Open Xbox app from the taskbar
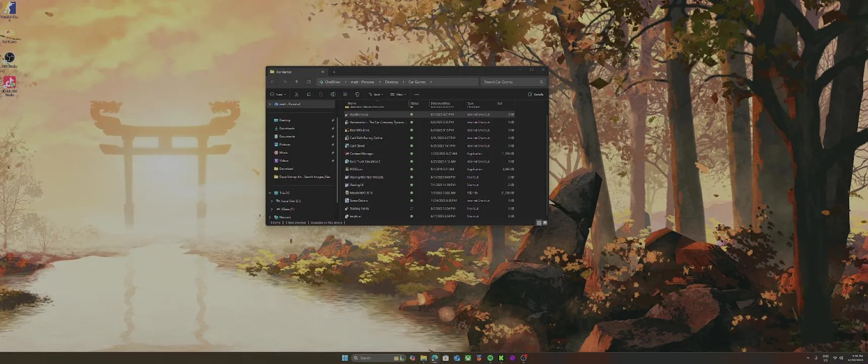This screenshot has height=364, width=868. click(468, 358)
